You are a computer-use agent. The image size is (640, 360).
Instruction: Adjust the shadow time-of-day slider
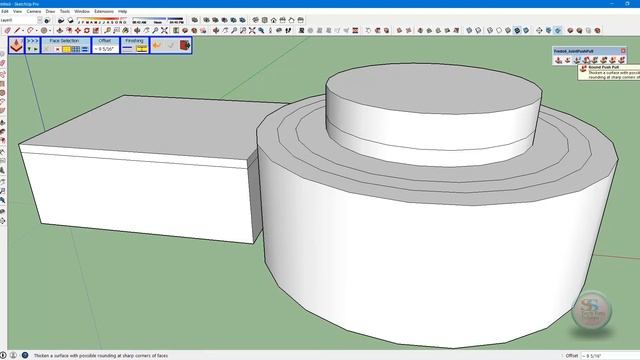coord(158,20)
